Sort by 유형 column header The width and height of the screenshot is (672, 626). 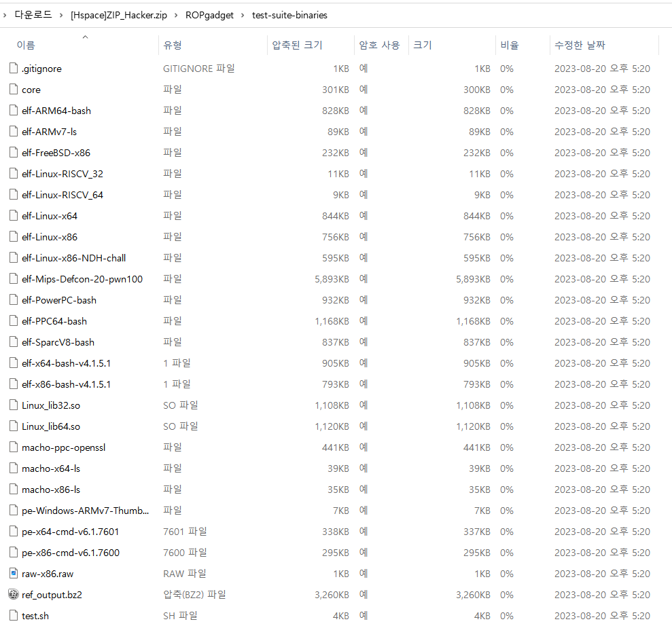point(173,45)
